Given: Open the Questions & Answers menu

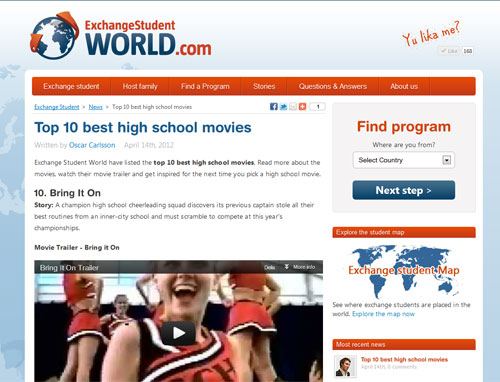Looking at the screenshot, I should [333, 86].
